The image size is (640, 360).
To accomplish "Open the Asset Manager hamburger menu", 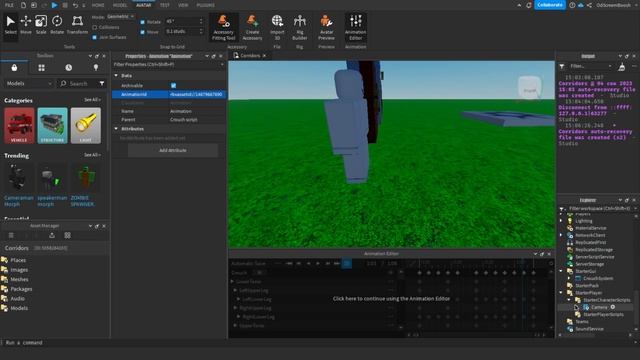I will pyautogui.click(x=11, y=236).
